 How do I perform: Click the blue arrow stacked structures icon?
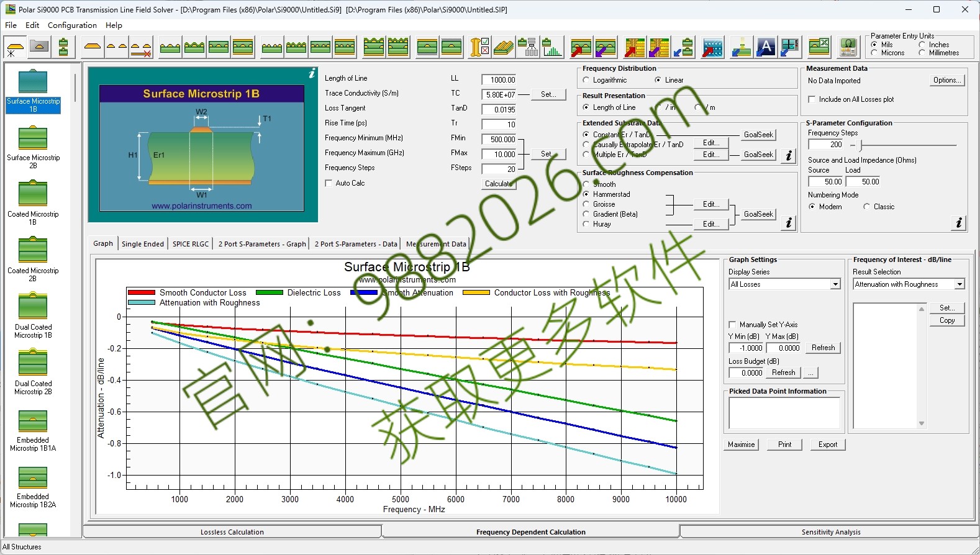(x=684, y=48)
